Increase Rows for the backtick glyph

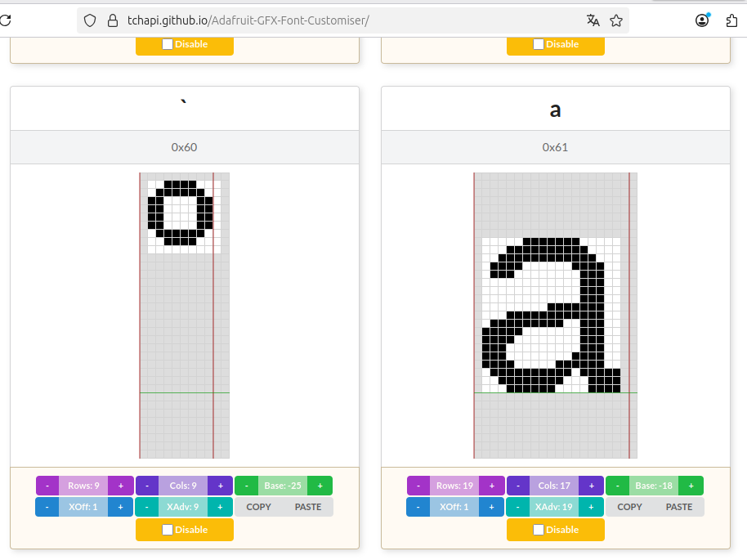[x=121, y=486]
